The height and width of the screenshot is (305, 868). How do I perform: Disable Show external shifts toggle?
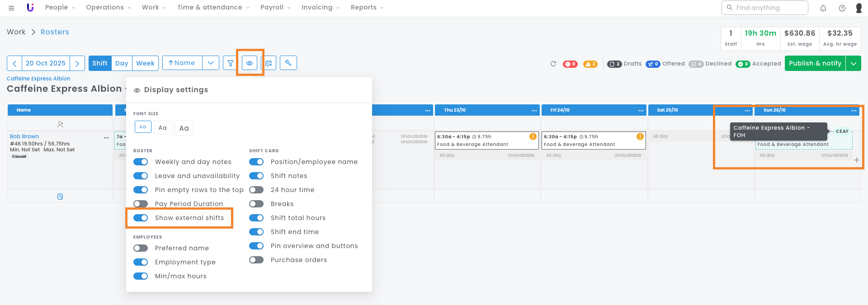pyautogui.click(x=141, y=218)
